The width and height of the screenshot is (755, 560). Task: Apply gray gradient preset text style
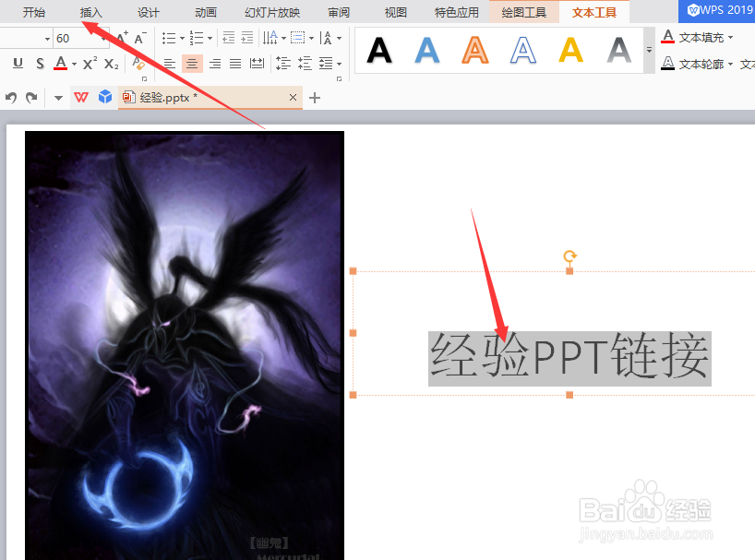619,50
